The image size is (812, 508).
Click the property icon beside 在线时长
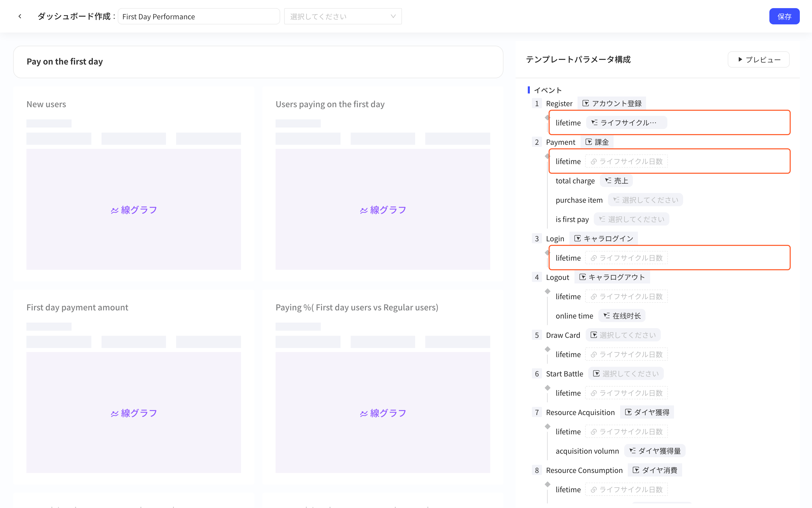(606, 316)
